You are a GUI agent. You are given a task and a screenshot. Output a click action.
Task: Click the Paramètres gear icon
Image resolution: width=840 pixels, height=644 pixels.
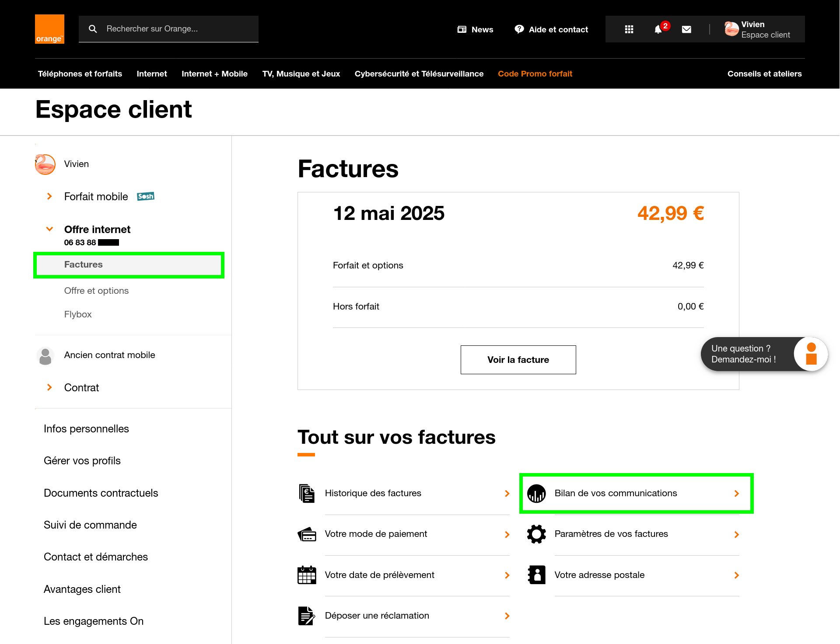(x=536, y=534)
